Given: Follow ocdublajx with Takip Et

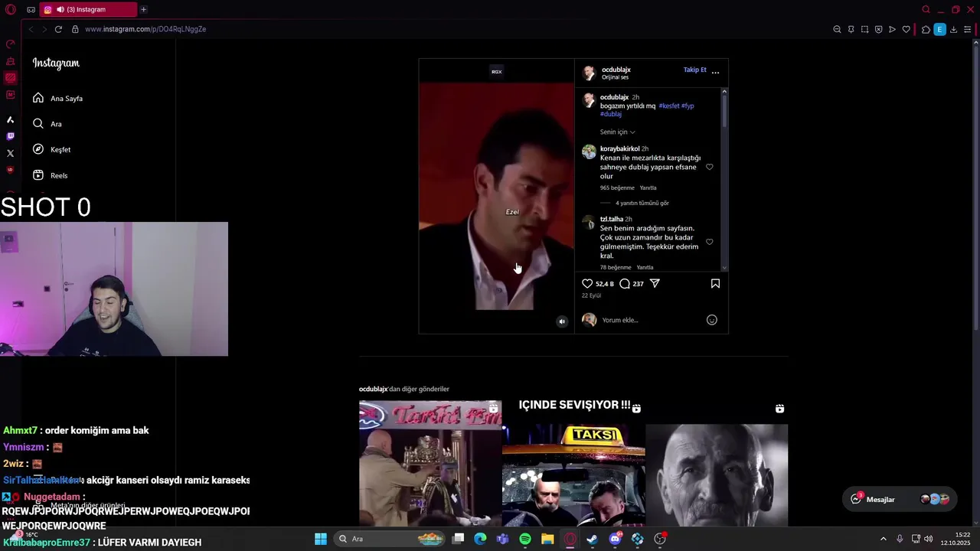Looking at the screenshot, I should [x=694, y=70].
